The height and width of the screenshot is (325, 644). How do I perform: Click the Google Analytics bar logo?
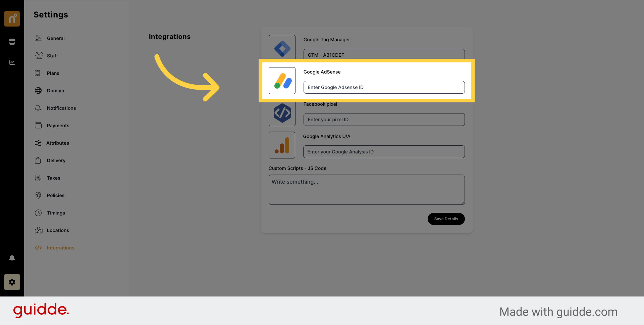[282, 145]
